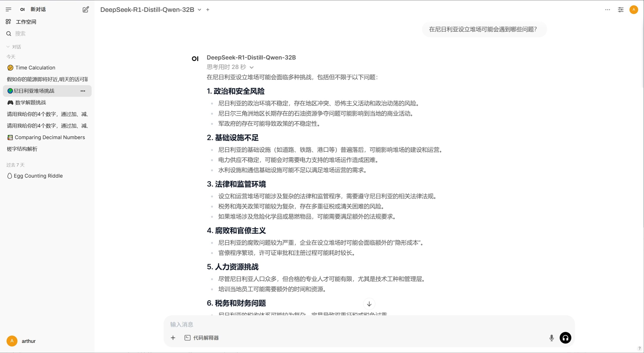Click the OI model avatar beside the response
644x353 pixels.
[195, 59]
